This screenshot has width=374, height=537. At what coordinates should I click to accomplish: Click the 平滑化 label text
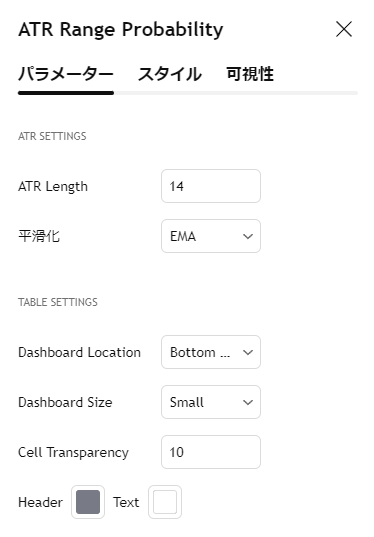39,236
